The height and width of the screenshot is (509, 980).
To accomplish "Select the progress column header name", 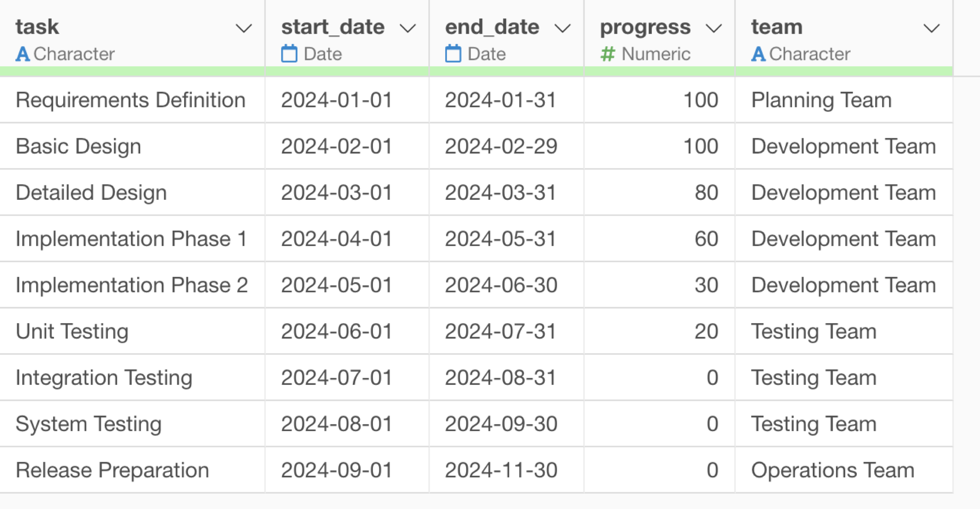I will 645,27.
